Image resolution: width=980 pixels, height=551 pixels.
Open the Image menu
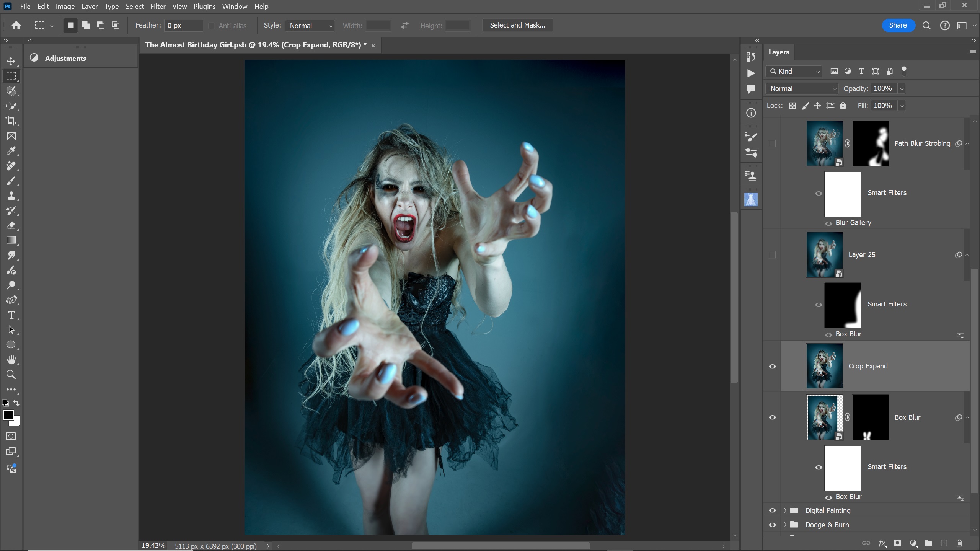[x=65, y=7]
